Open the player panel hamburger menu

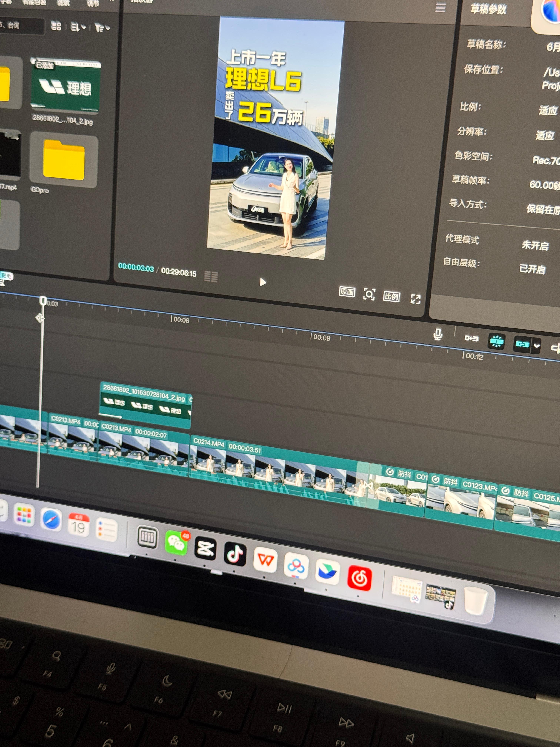pyautogui.click(x=440, y=8)
